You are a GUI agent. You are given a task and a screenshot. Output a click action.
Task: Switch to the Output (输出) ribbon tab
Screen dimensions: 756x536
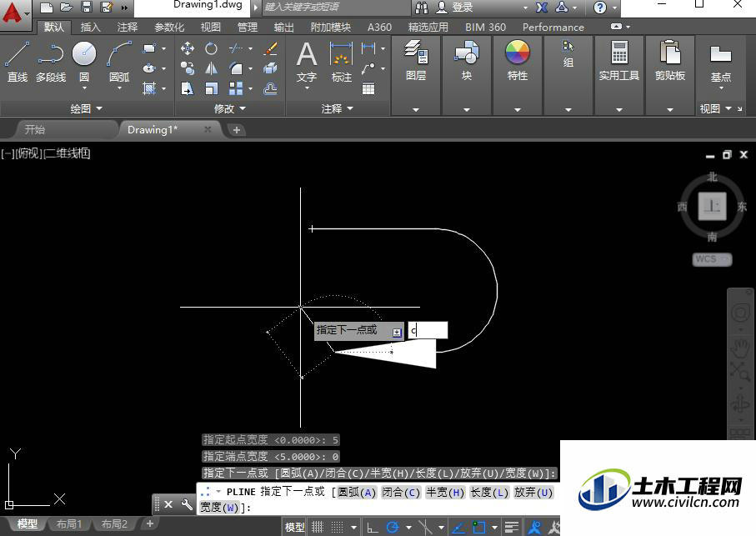[x=283, y=27]
